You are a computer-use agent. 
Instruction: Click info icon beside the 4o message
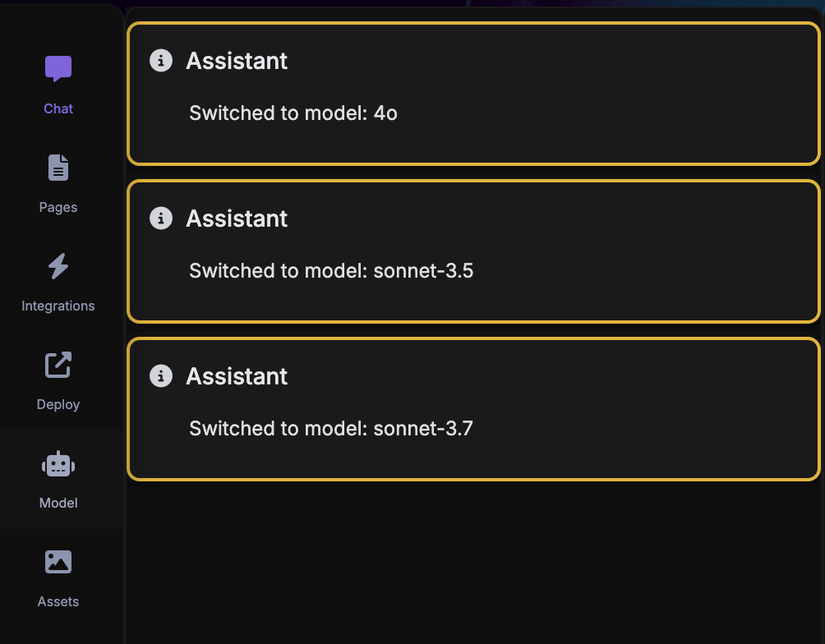(x=161, y=61)
